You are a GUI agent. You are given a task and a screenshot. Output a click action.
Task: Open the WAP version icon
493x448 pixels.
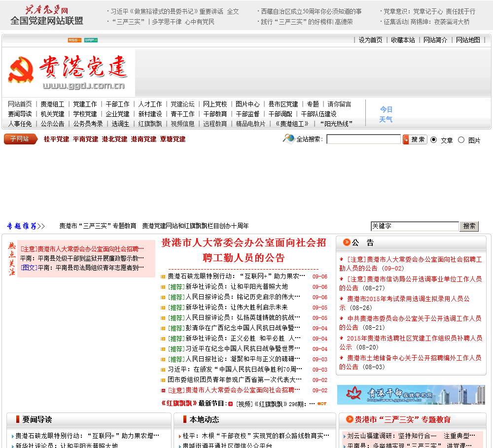point(91,40)
